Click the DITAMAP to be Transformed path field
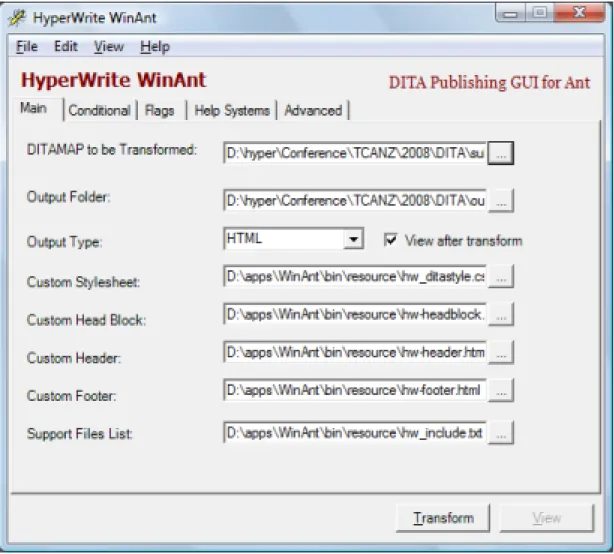This screenshot has width=614, height=554. click(x=355, y=153)
